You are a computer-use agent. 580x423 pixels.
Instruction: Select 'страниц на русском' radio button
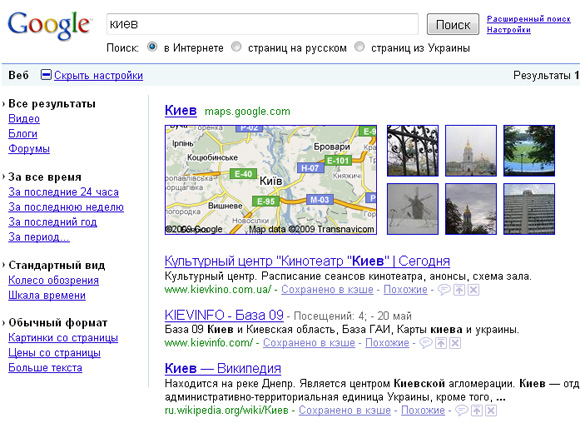[x=236, y=47]
